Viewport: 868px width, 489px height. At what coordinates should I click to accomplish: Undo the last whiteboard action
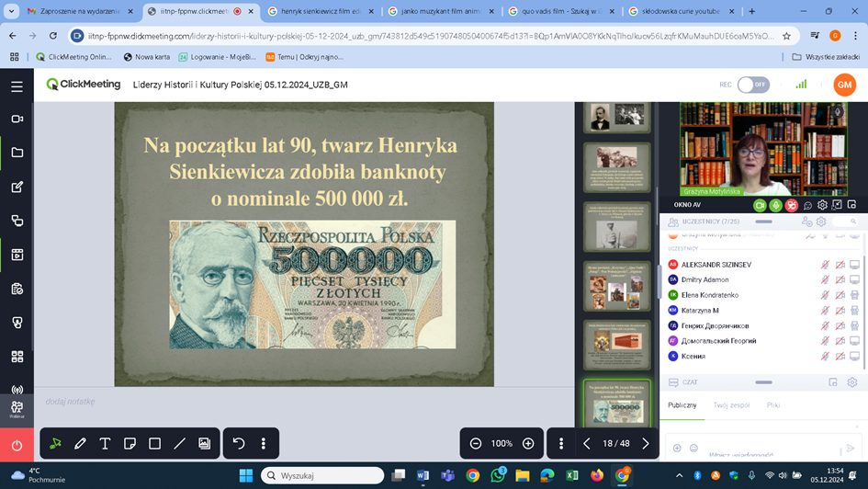239,444
